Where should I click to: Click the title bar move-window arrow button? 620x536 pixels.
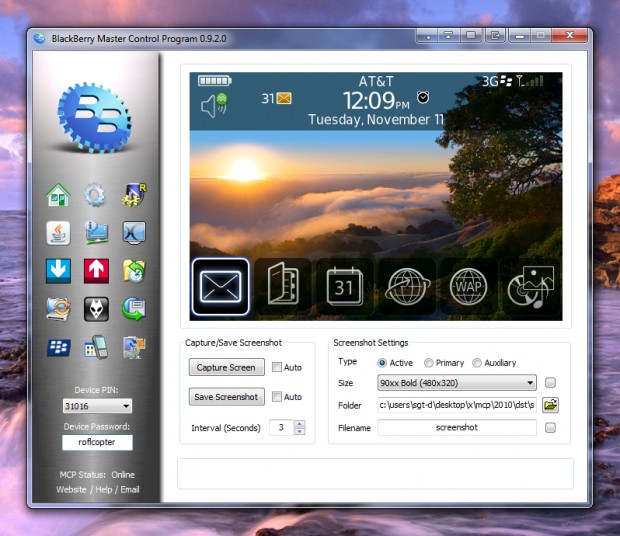[x=495, y=36]
